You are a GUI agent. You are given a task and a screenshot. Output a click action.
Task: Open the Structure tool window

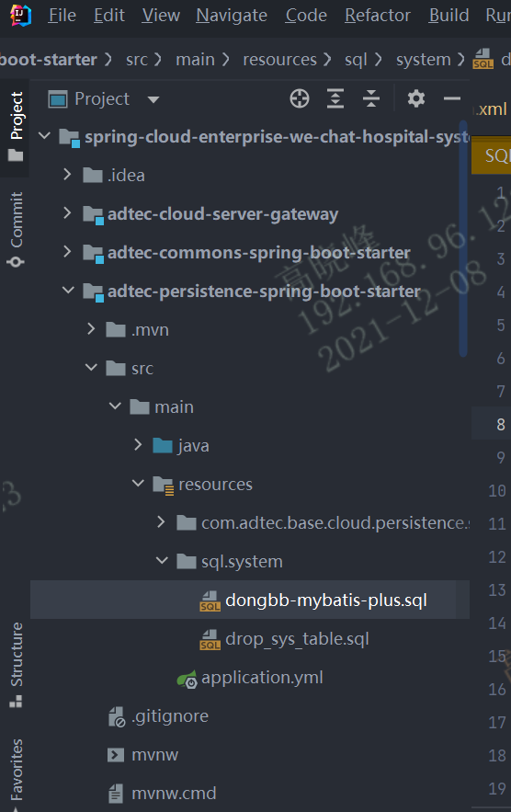(x=16, y=665)
